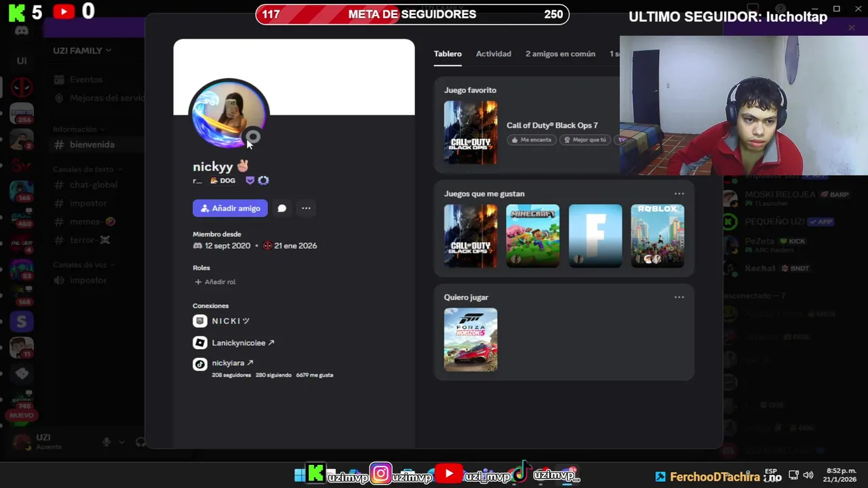Click the Me encanta reaction button

coord(532,140)
